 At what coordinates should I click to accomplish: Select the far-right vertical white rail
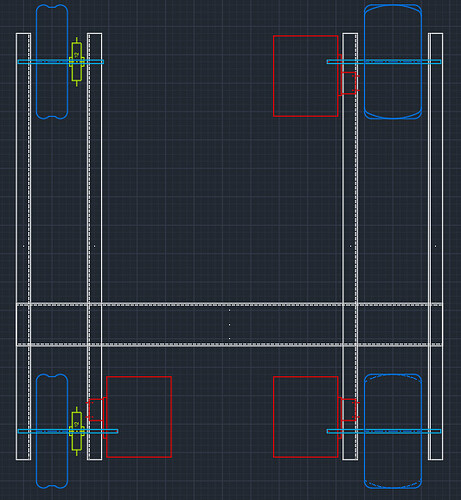[436, 246]
